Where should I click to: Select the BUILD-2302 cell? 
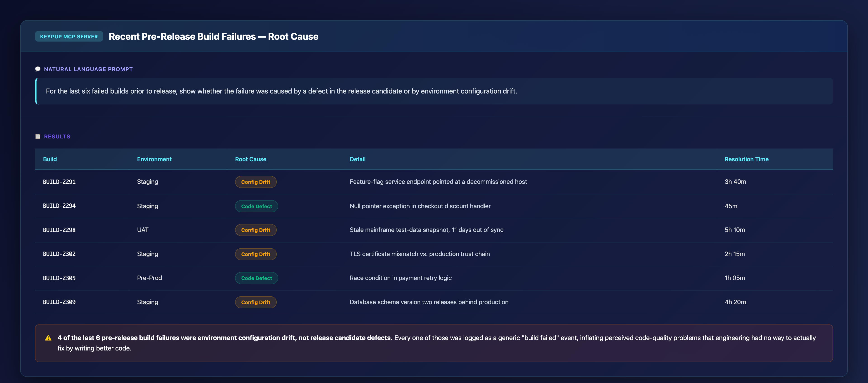click(x=59, y=254)
